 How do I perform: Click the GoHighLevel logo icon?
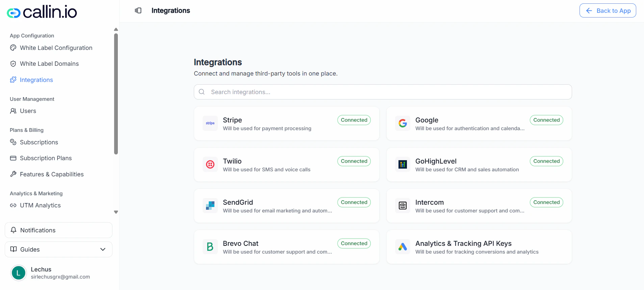403,165
